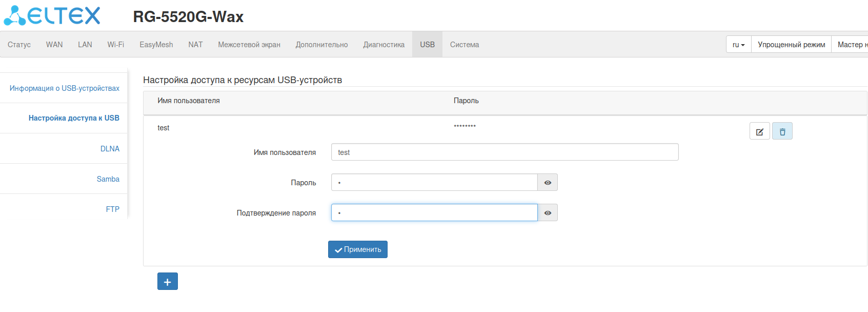Open Информация о USB-устройствах page
868x312 pixels.
[x=65, y=88]
